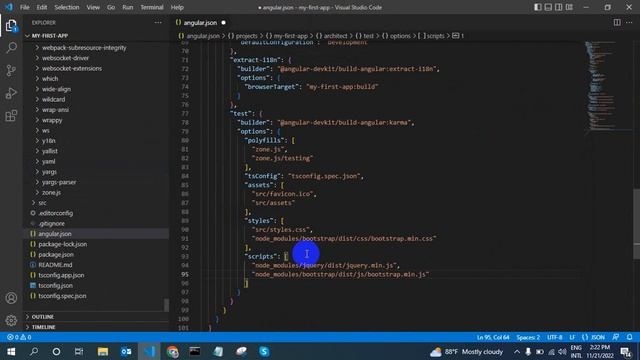Toggle Secondary Side Bar layout icon
640x360 pixels.
click(x=558, y=7)
